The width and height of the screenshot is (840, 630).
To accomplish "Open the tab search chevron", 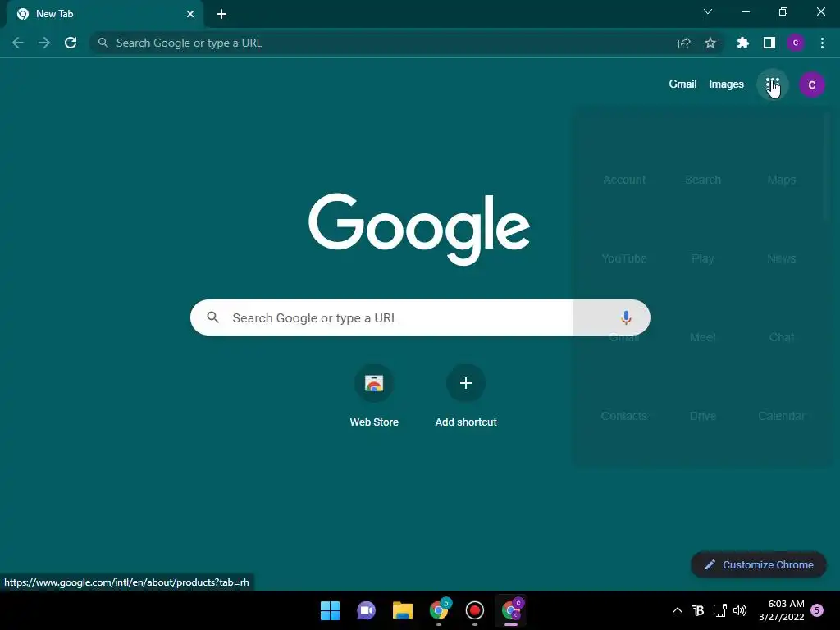I will (708, 11).
